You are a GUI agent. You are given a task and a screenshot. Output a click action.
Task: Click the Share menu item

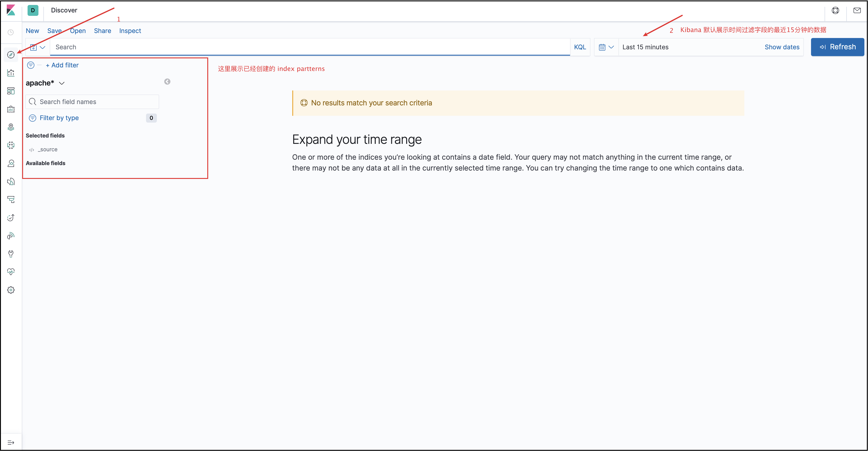[x=102, y=31]
